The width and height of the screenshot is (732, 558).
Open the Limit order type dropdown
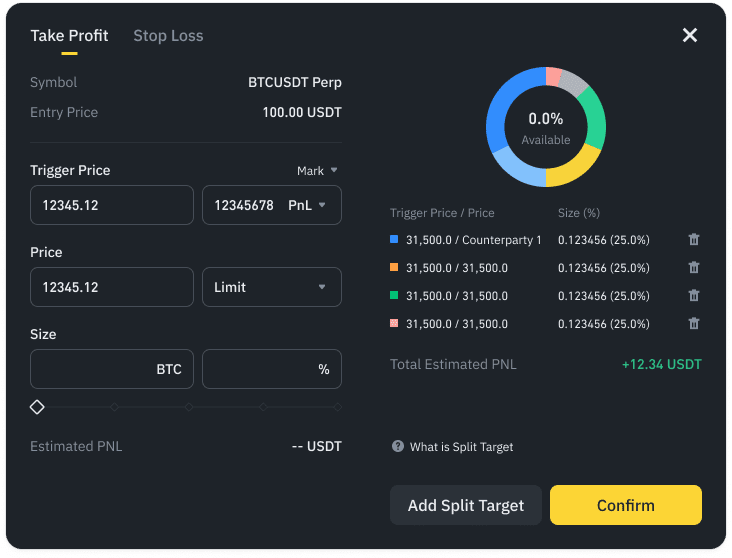pyautogui.click(x=272, y=287)
